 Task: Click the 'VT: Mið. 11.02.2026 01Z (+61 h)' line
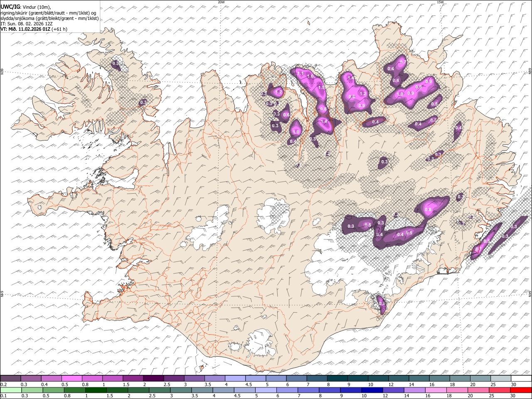tap(34, 29)
